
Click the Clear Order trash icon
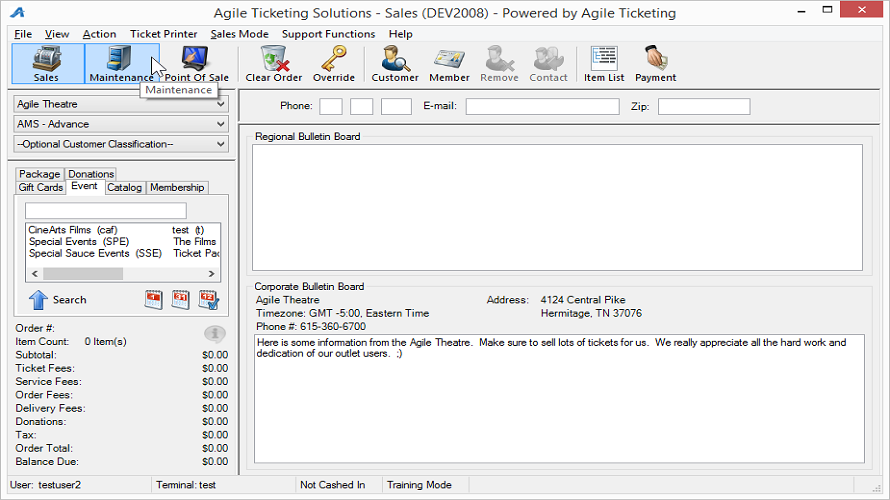pos(273,63)
